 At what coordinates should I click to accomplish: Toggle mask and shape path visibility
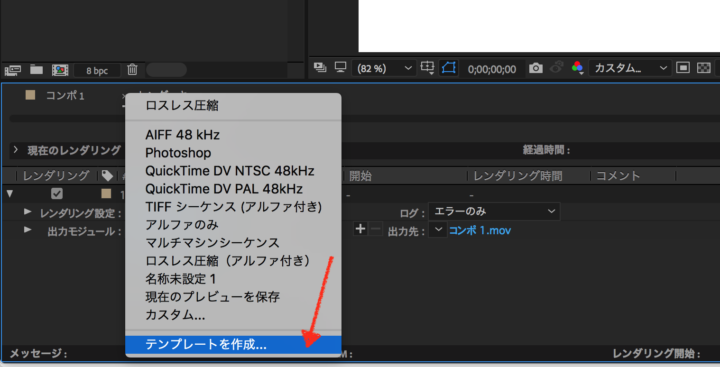coord(449,68)
